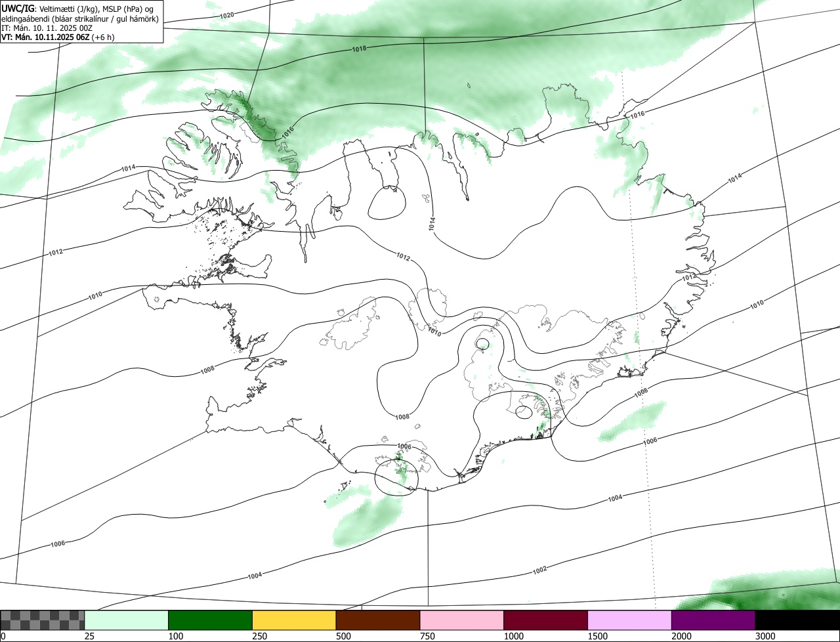Click the "1002" isobar label

click(539, 570)
